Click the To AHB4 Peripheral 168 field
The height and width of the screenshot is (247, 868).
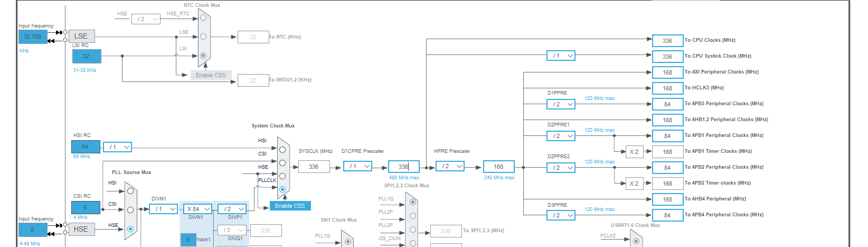click(x=668, y=199)
